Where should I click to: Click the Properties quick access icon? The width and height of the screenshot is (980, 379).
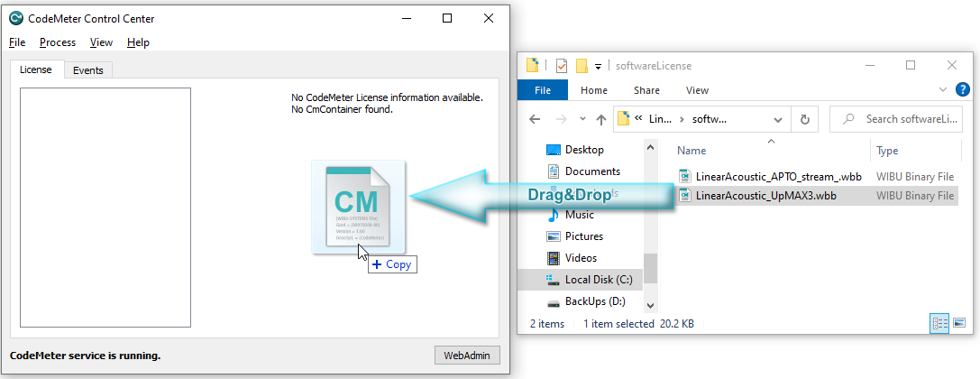click(562, 66)
